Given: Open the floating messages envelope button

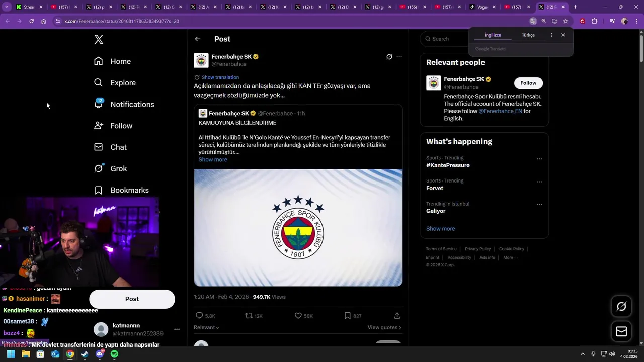Looking at the screenshot, I should pyautogui.click(x=621, y=331).
